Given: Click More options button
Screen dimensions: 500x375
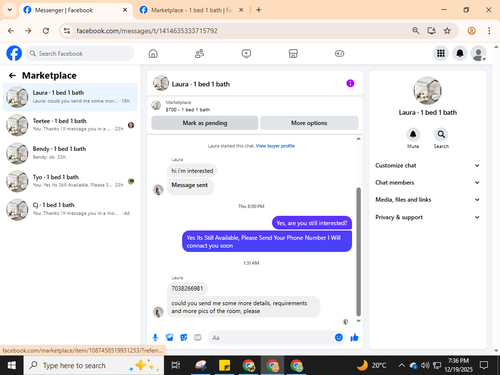Looking at the screenshot, I should [309, 123].
